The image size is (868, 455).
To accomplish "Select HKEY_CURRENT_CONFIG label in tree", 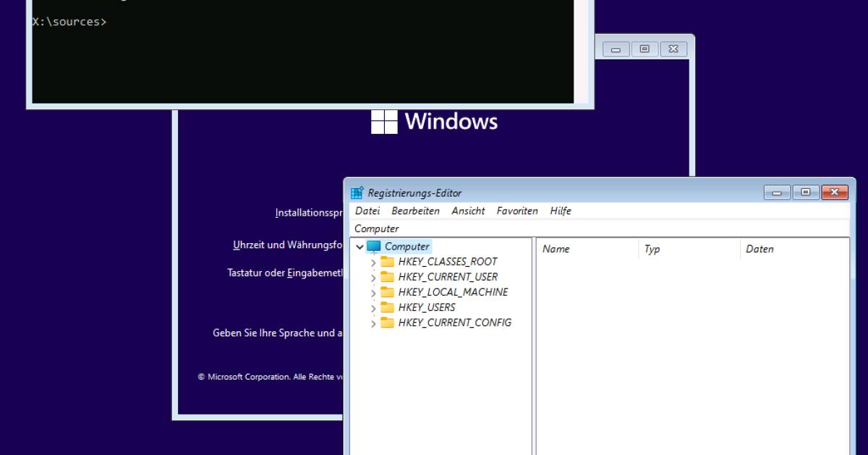I will (455, 323).
